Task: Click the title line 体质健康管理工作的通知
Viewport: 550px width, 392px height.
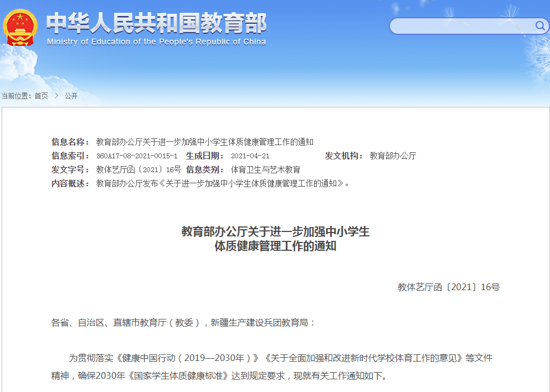Action: pyautogui.click(x=275, y=246)
